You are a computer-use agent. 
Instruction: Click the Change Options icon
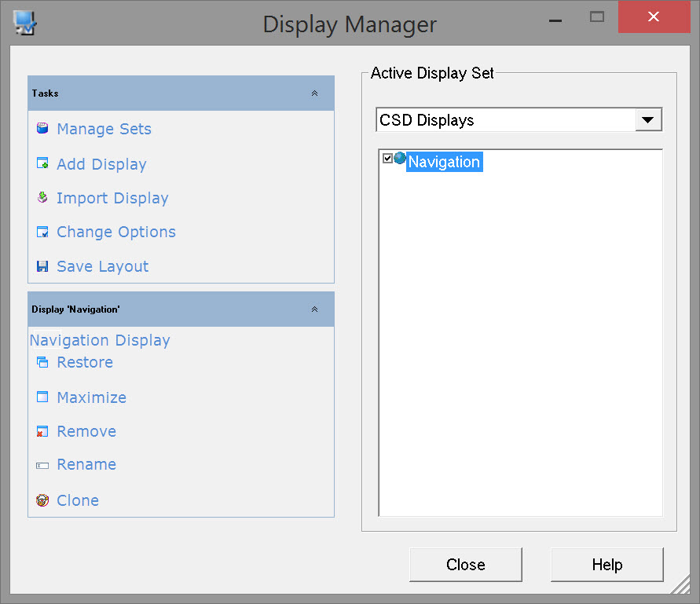pos(42,232)
